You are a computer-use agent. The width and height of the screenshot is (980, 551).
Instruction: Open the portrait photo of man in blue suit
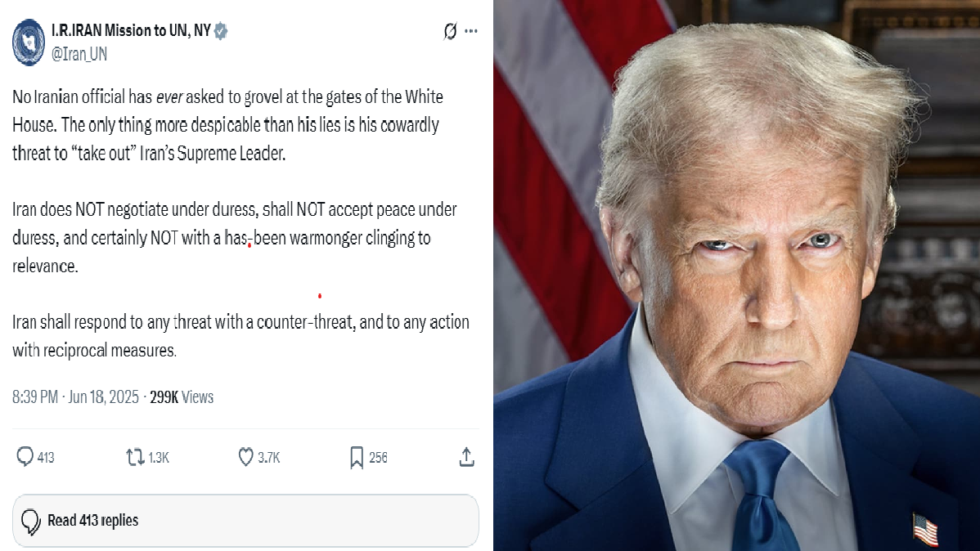pyautogui.click(x=737, y=275)
